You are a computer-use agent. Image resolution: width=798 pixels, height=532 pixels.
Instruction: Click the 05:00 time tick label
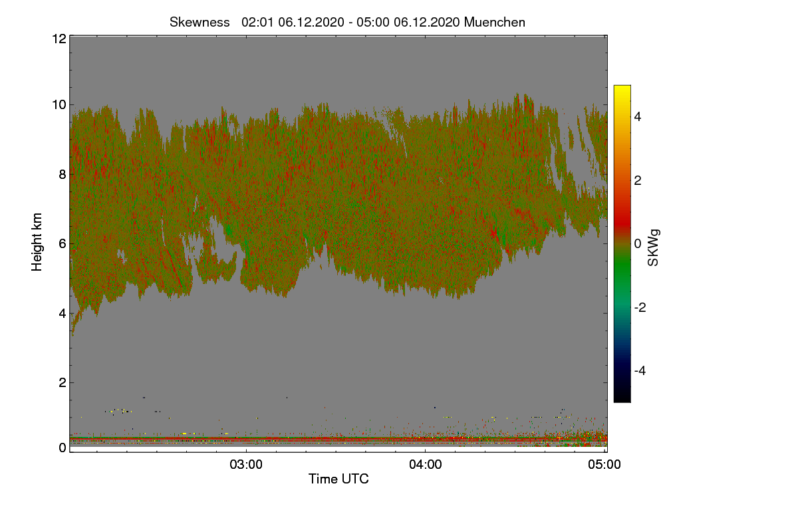(x=605, y=465)
